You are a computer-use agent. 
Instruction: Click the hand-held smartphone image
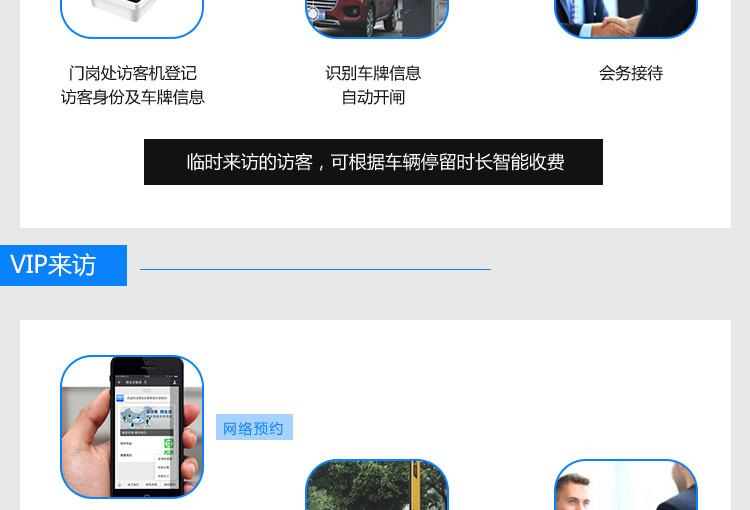coord(131,427)
